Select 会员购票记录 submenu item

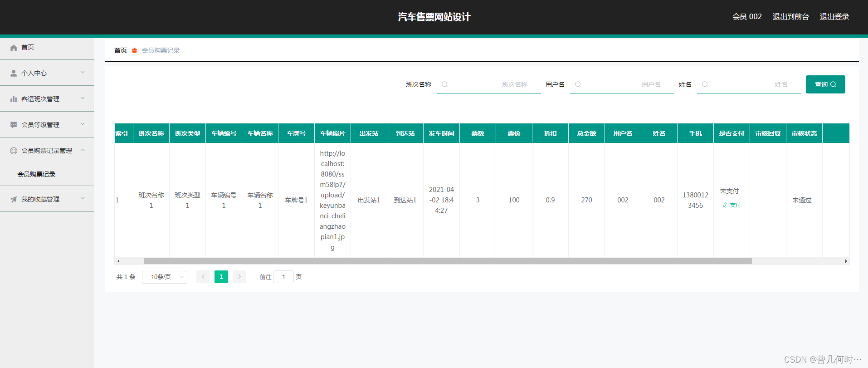click(x=36, y=174)
